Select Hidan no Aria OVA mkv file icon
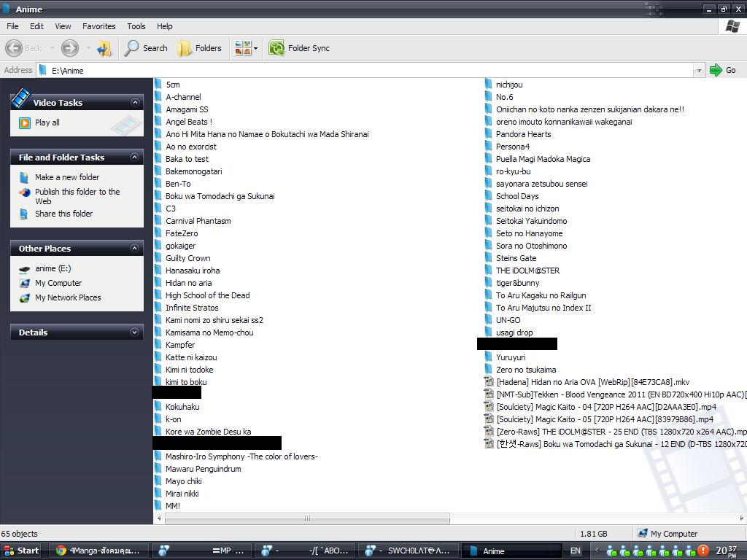This screenshot has width=747, height=560. click(x=488, y=381)
